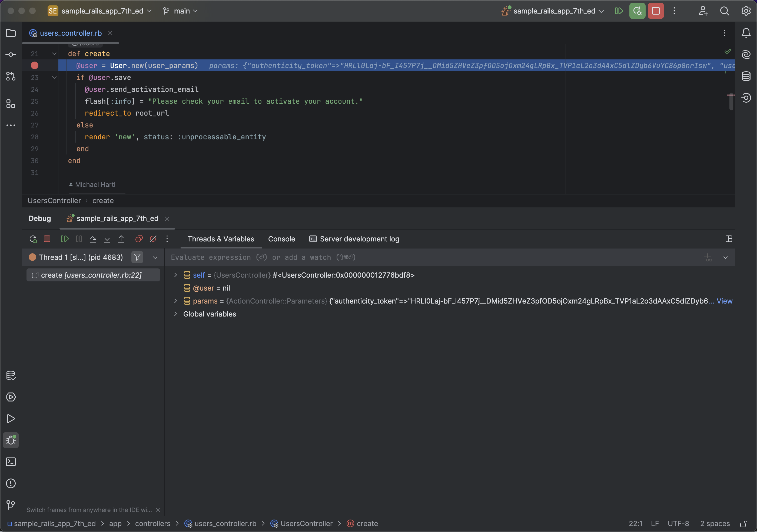Toggle the thread frames filter
The height and width of the screenshot is (532, 757).
138,257
